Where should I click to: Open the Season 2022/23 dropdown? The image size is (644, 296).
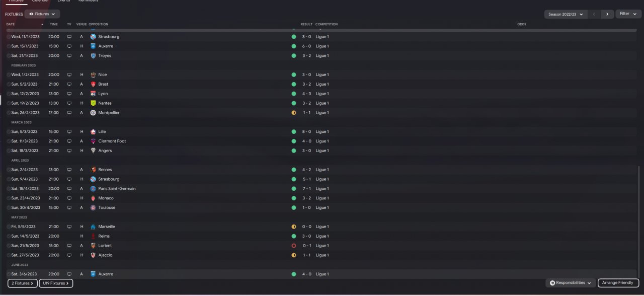566,14
